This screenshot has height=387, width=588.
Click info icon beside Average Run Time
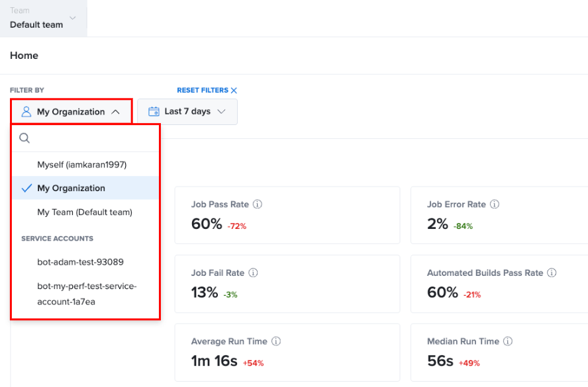point(276,341)
